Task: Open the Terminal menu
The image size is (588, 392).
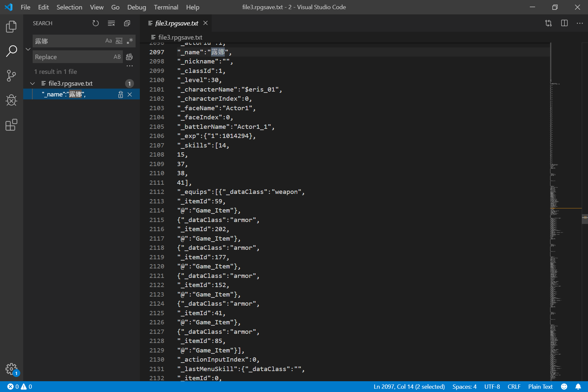Action: (166, 7)
